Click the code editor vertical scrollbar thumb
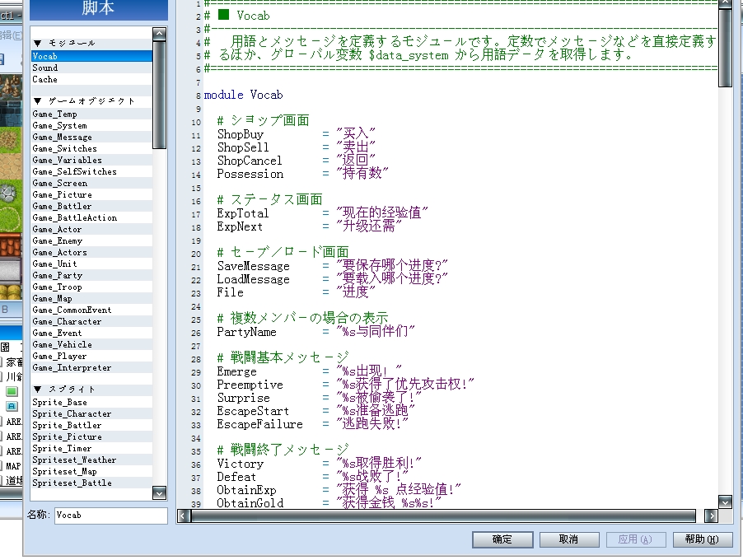743x560 pixels. [x=725, y=47]
